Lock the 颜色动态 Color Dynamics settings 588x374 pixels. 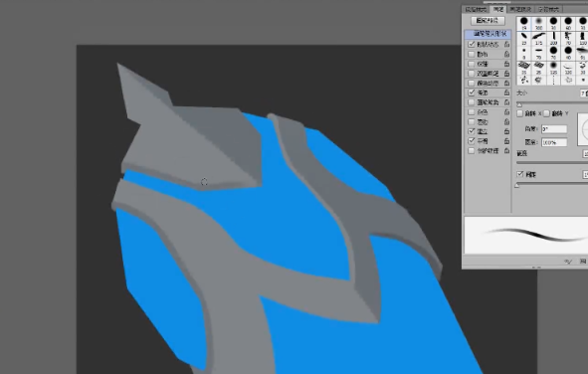506,83
